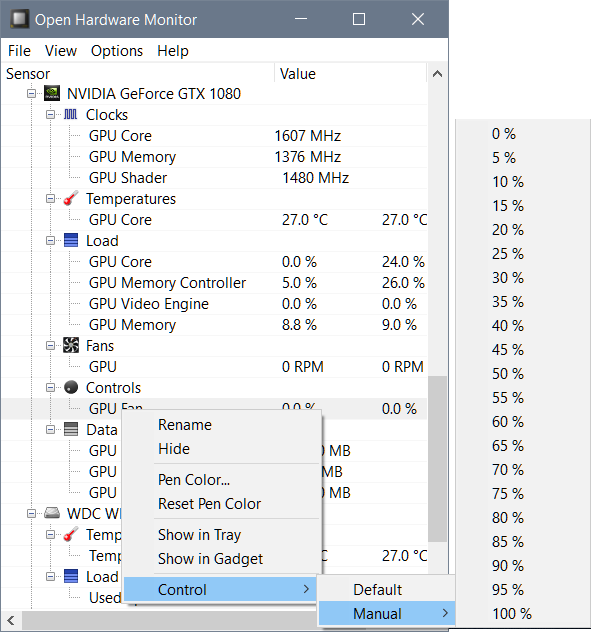This screenshot has width=591, height=632.
Task: Select the NVIDIA GeForce GTX 1080 icon
Action: [52, 94]
